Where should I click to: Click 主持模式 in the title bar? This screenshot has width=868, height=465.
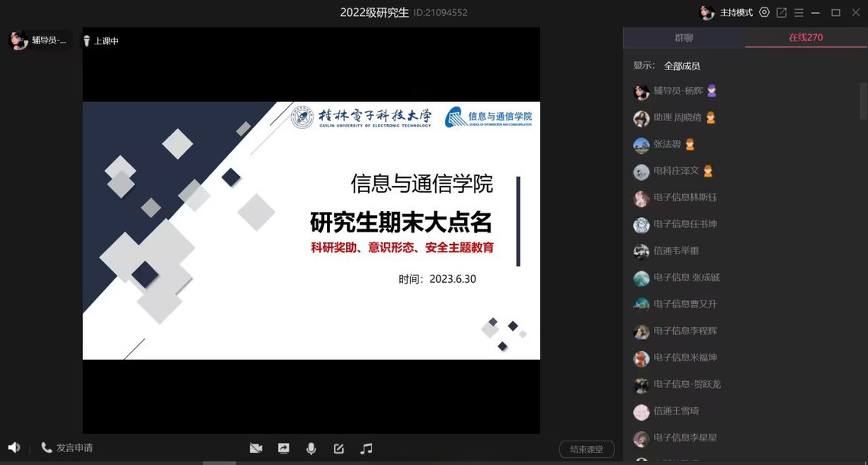[736, 13]
